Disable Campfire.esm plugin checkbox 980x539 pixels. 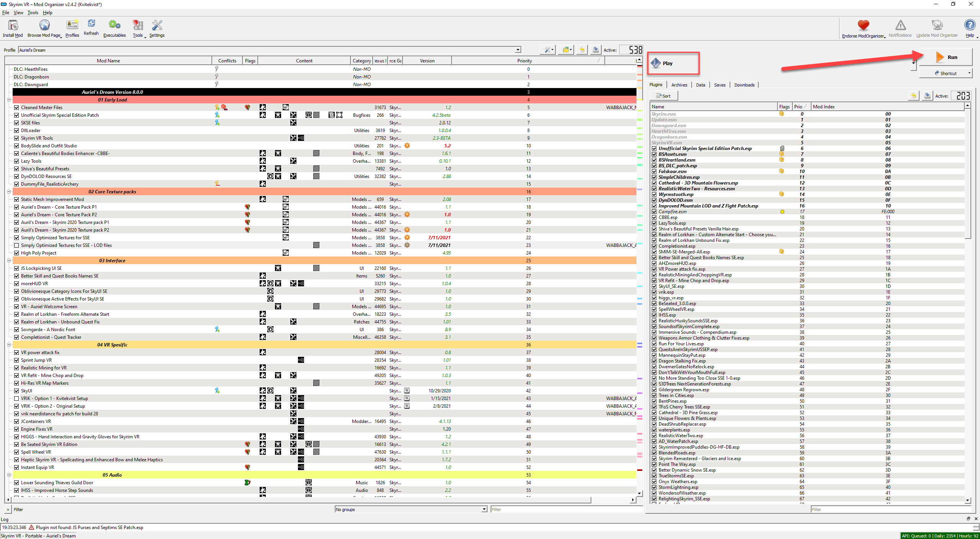[x=654, y=212]
